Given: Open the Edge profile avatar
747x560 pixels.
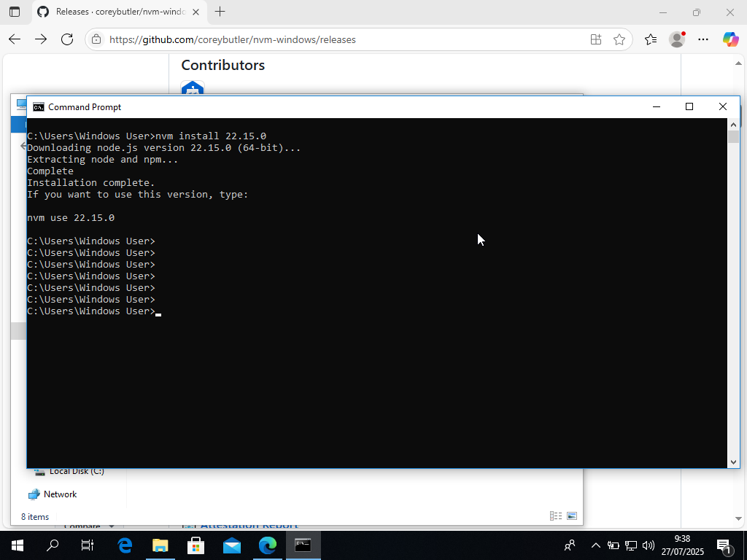Looking at the screenshot, I should (x=677, y=39).
